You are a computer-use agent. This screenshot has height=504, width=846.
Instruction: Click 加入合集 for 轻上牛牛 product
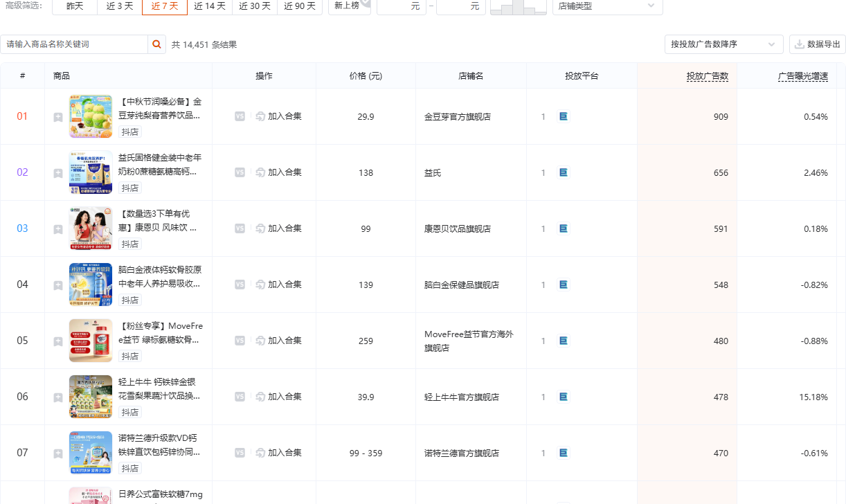pyautogui.click(x=278, y=397)
